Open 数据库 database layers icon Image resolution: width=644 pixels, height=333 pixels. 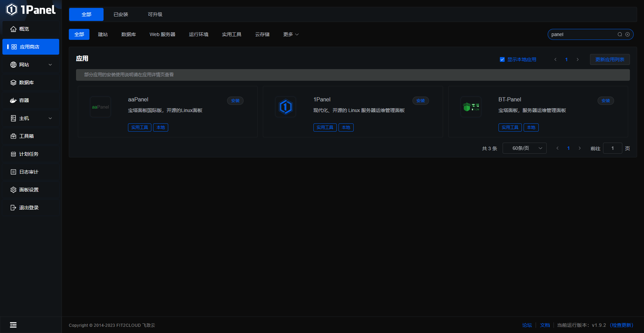click(x=13, y=82)
